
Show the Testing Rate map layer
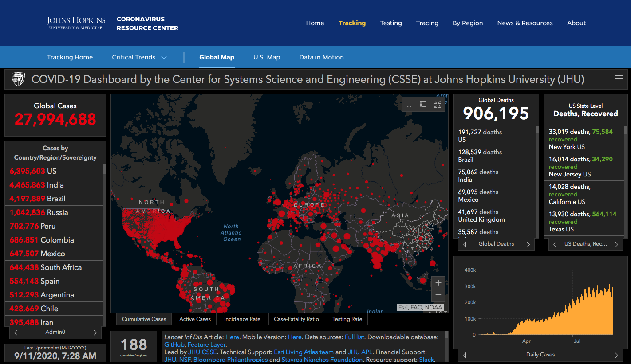347,319
